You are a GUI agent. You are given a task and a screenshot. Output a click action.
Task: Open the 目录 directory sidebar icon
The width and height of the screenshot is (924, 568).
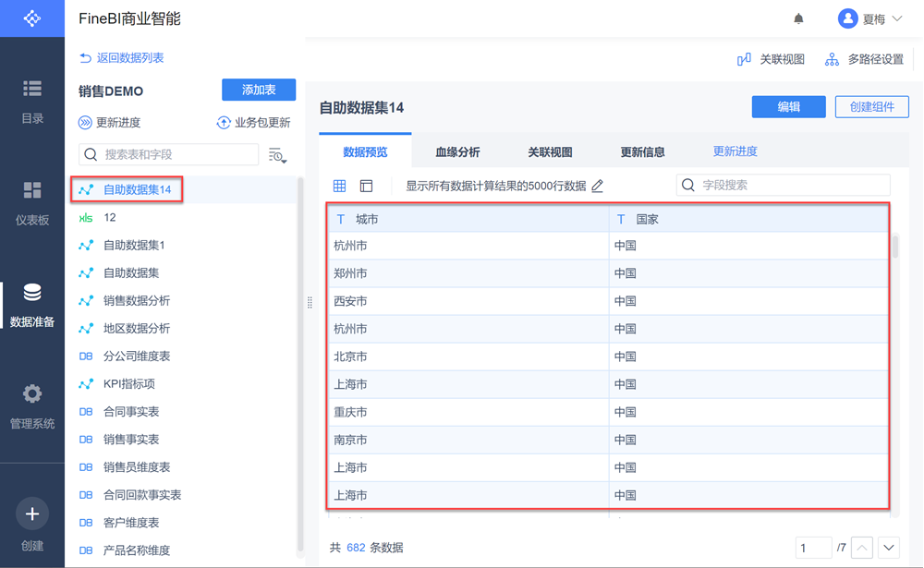32,89
